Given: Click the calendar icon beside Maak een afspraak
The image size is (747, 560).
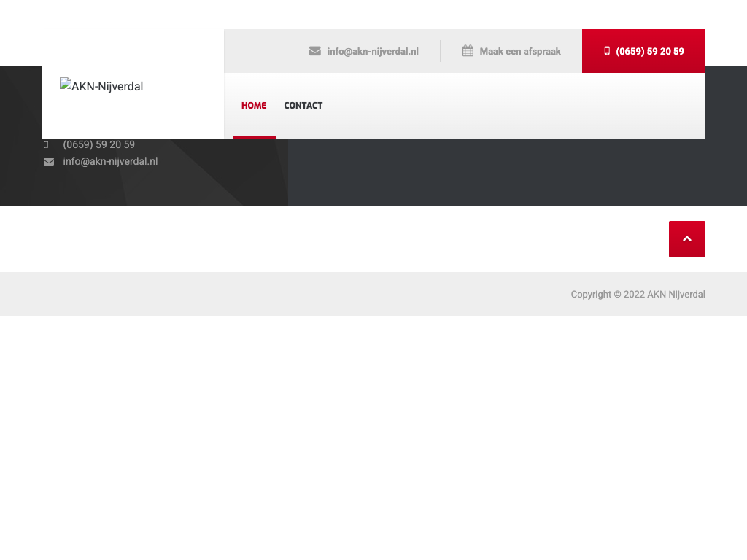Looking at the screenshot, I should click(x=468, y=51).
